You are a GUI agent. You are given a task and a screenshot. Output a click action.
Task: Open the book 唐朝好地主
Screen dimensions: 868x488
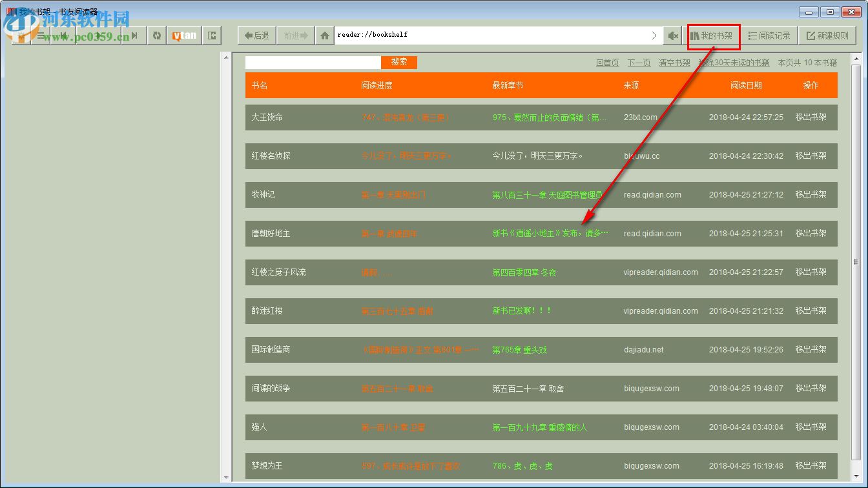tap(271, 234)
